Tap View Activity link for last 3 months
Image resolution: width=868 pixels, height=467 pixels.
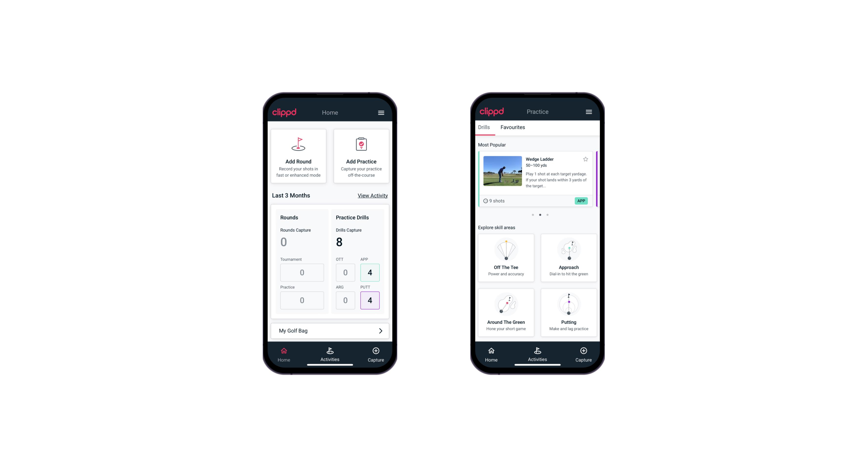click(372, 195)
